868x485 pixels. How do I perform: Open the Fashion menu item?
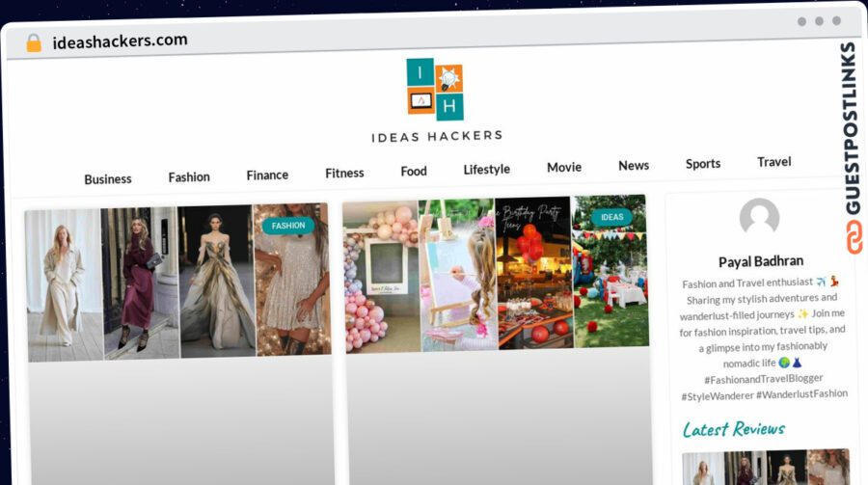tap(189, 176)
